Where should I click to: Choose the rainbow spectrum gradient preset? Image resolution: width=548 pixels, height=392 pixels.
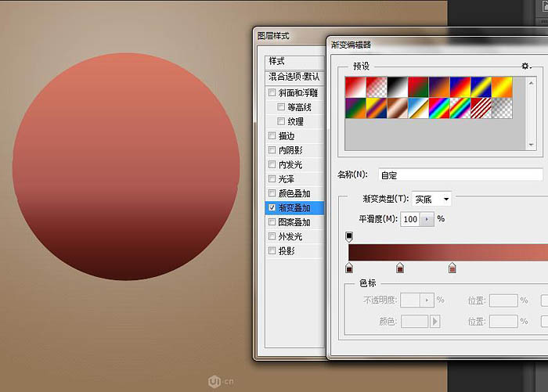(x=439, y=106)
